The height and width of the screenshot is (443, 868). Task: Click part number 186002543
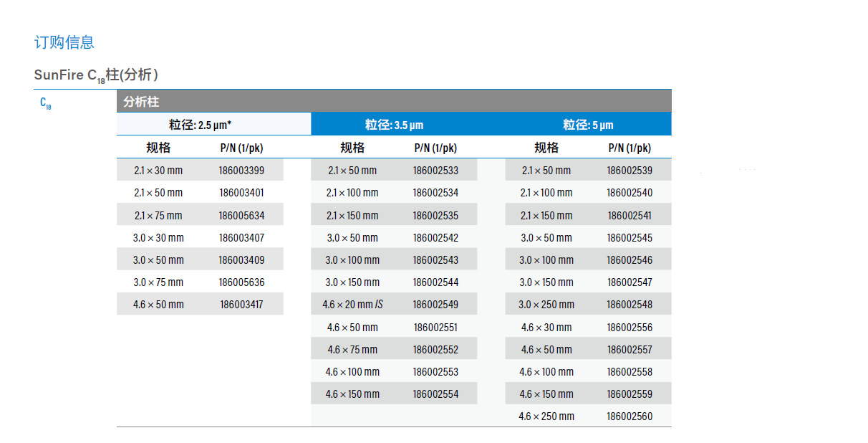click(x=435, y=259)
